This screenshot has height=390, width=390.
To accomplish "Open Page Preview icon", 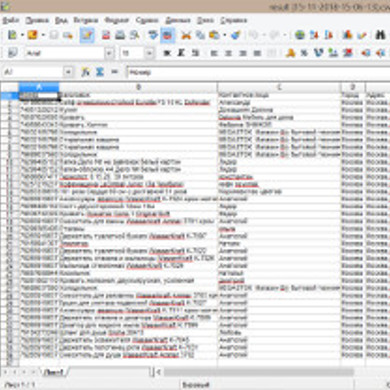I will pyautogui.click(x=134, y=35).
